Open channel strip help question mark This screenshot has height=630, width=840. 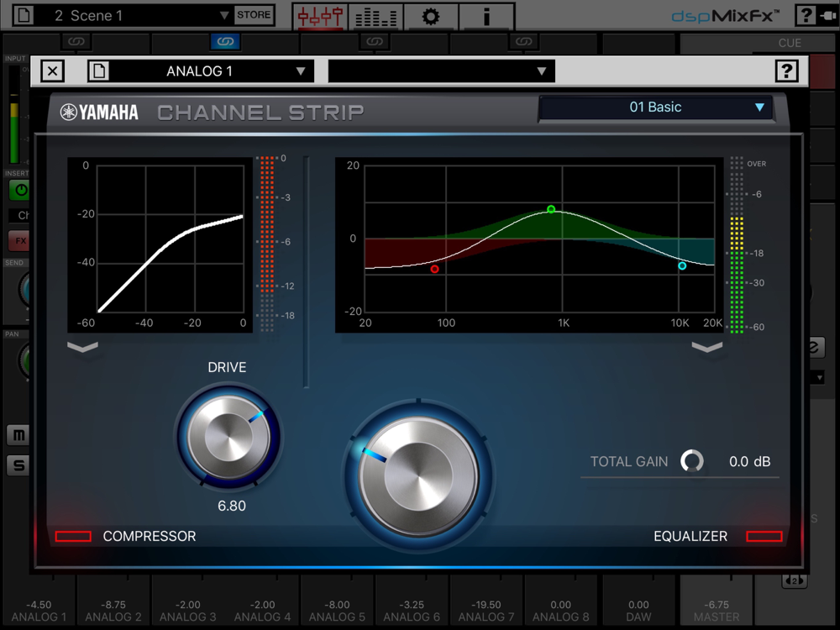tap(786, 71)
